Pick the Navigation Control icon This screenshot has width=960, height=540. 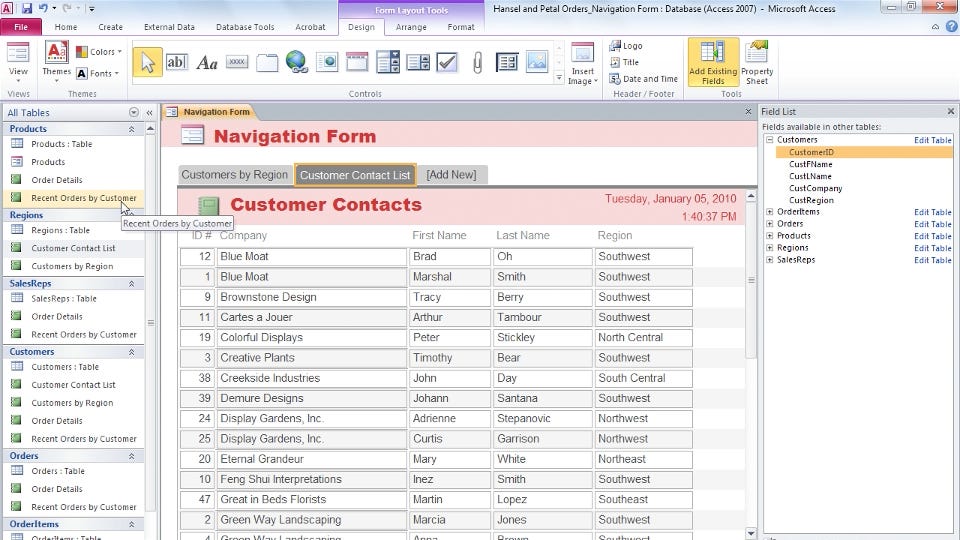click(357, 62)
